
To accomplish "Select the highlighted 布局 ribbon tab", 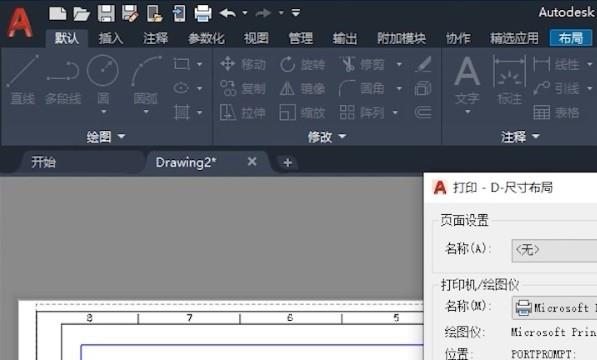I will [571, 38].
